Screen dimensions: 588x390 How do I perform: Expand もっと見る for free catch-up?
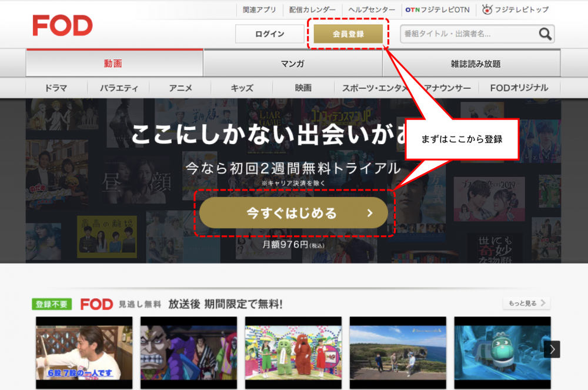point(527,303)
